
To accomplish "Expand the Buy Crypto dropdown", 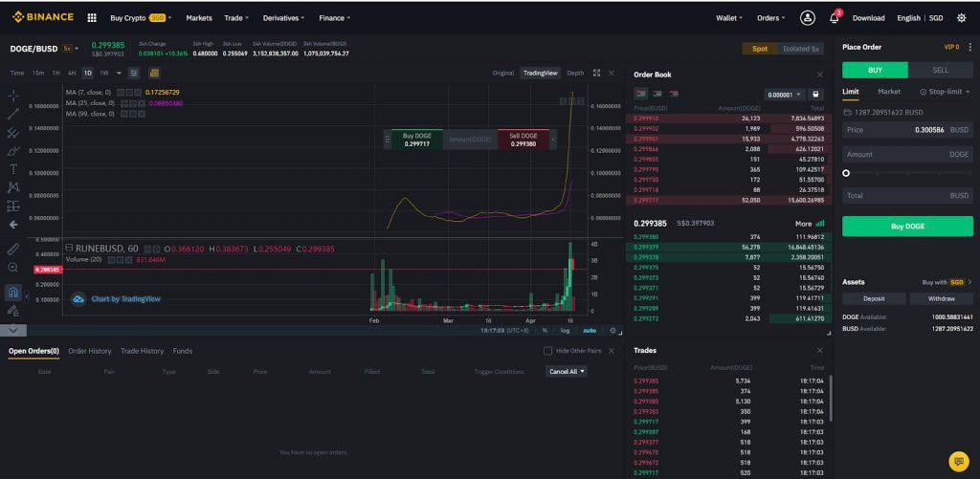I will (141, 18).
